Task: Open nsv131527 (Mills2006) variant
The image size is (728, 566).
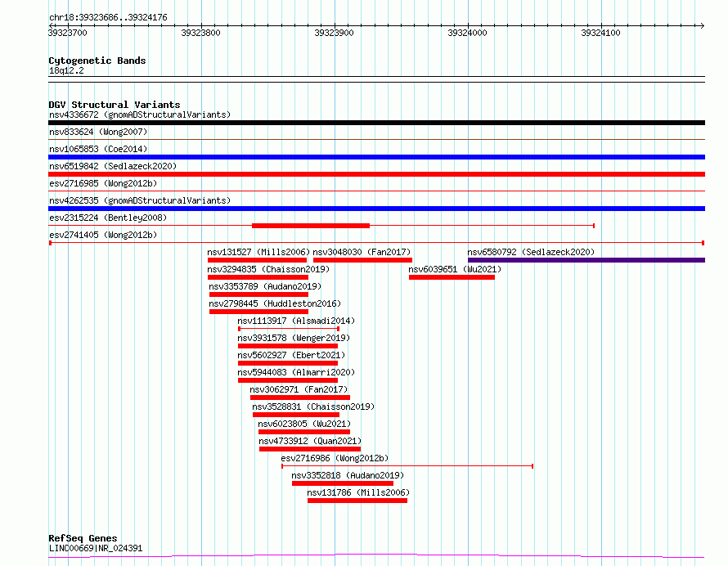Action: pyautogui.click(x=258, y=252)
